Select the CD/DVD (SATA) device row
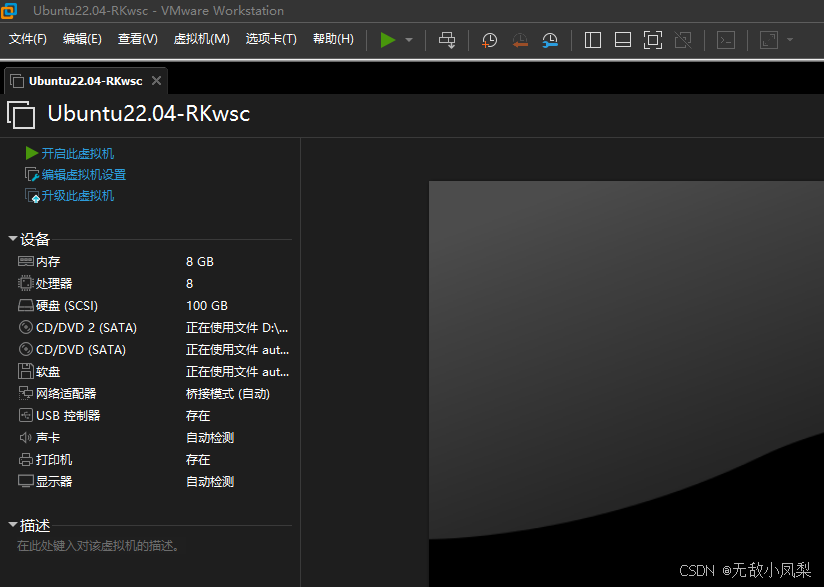This screenshot has height=587, width=824. 153,350
